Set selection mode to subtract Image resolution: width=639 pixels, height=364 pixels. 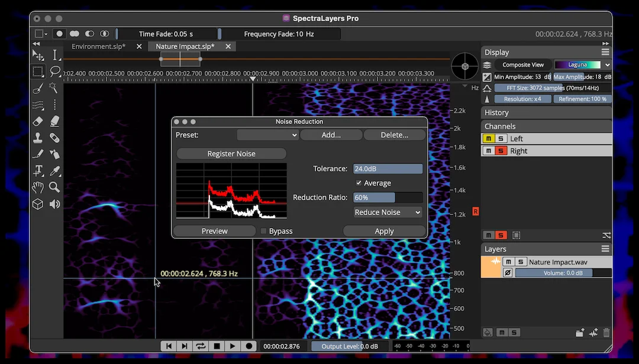pyautogui.click(x=90, y=34)
